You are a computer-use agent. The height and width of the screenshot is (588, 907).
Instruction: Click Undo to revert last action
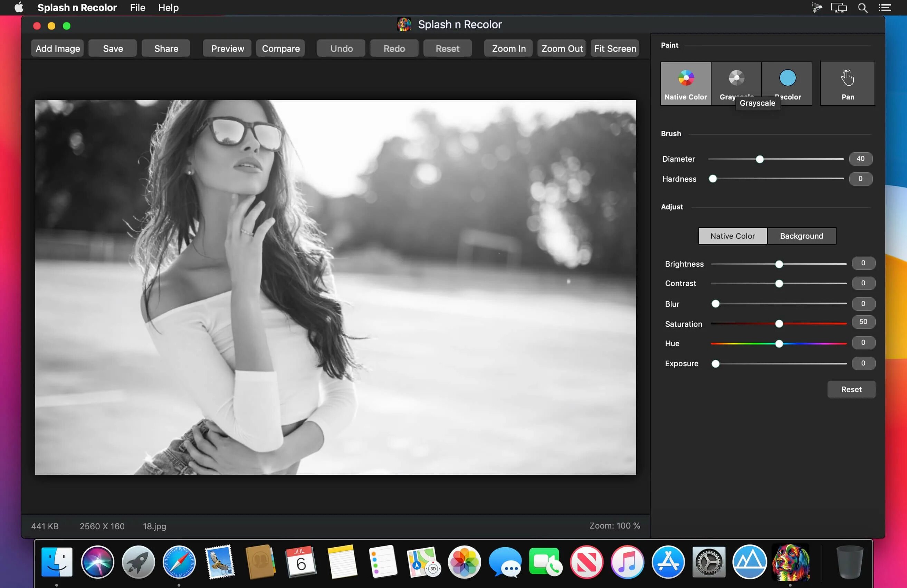tap(341, 48)
